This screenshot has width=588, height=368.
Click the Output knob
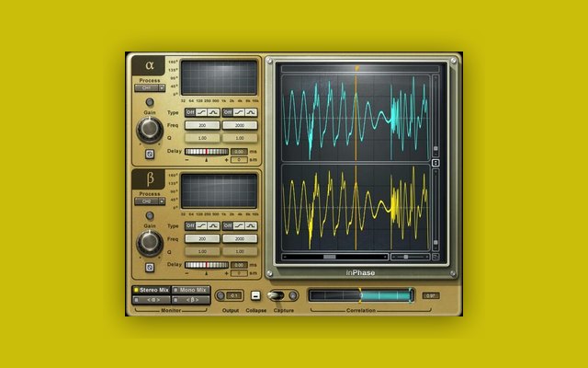coord(220,295)
